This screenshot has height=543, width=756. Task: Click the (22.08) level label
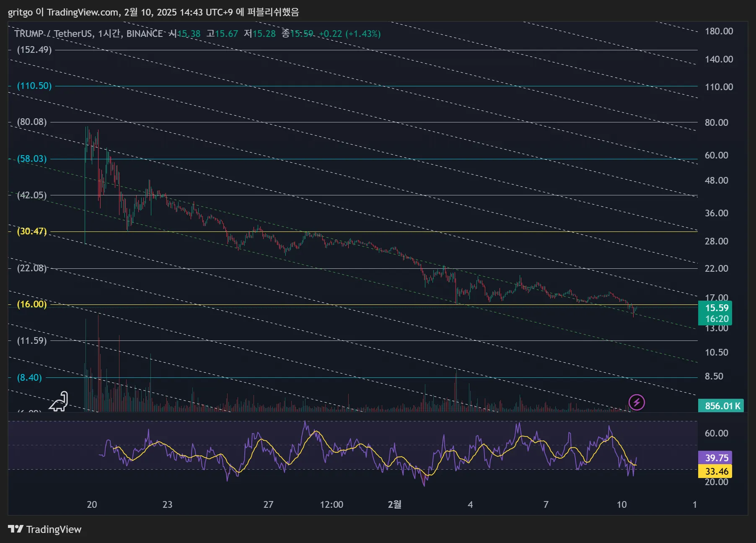coord(32,268)
